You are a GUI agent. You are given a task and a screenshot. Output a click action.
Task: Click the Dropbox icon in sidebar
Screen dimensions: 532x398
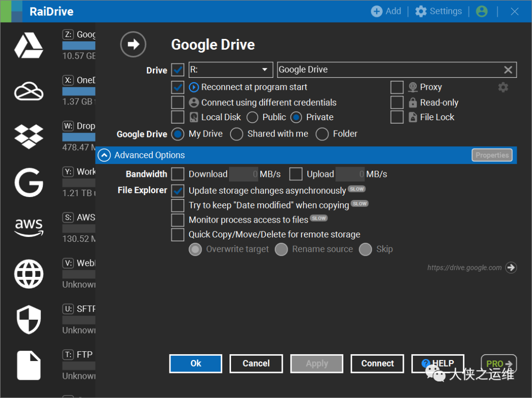point(29,136)
